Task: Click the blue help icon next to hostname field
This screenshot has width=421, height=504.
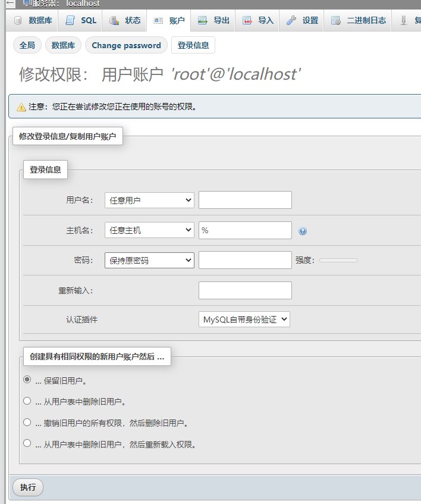Action: [303, 231]
